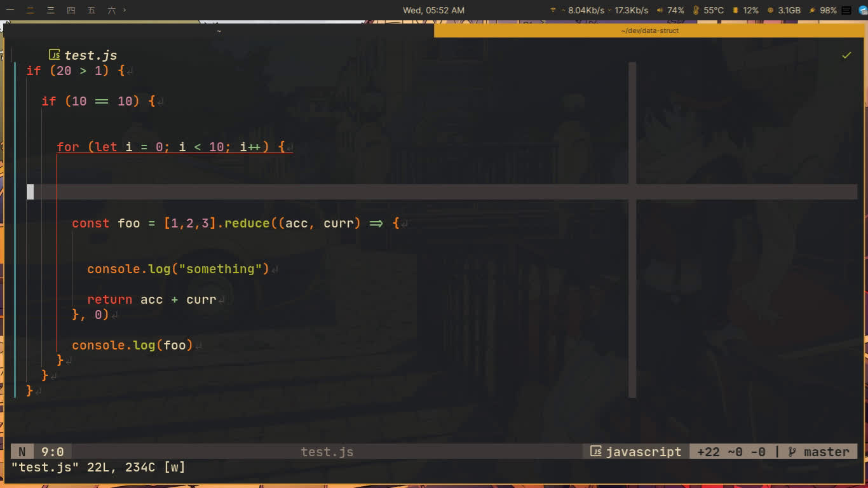Image resolution: width=868 pixels, height=488 pixels.
Task: Switch to workspace 三
Action: [x=51, y=10]
